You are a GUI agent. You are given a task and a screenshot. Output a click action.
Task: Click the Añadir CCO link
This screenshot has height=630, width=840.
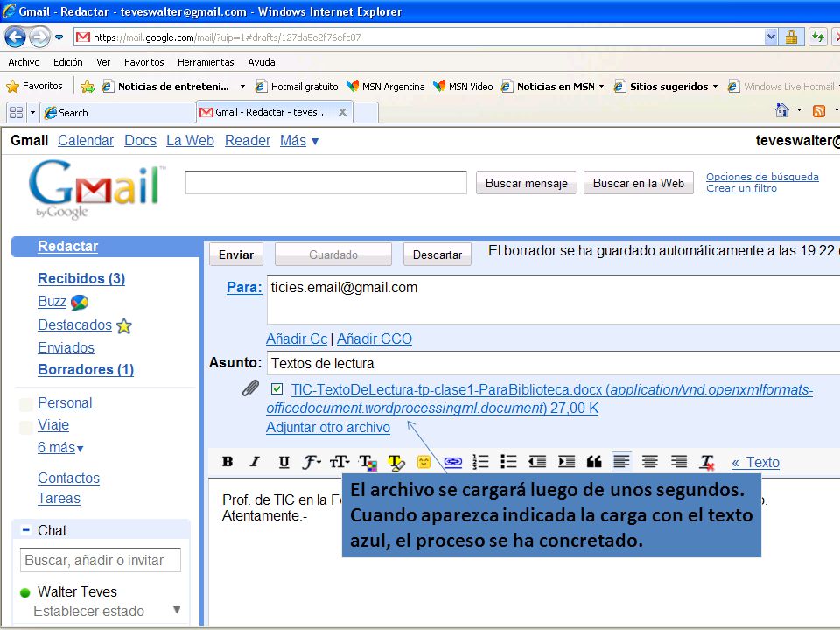pos(374,339)
